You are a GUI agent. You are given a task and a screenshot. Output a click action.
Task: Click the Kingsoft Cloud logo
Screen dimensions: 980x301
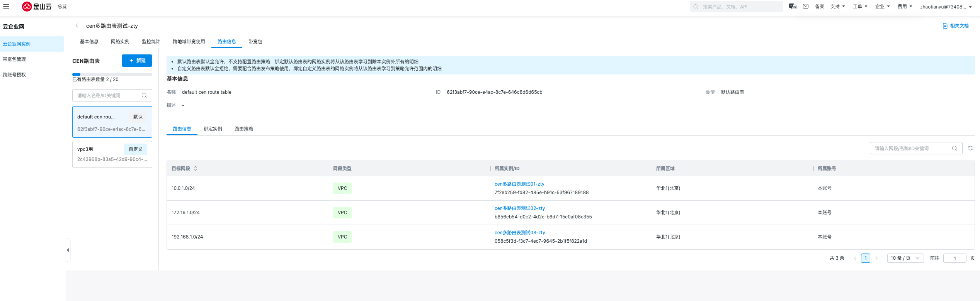point(37,7)
